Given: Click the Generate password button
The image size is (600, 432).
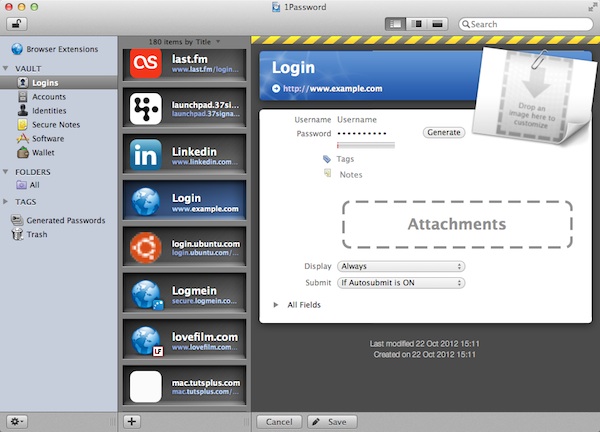Looking at the screenshot, I should click(444, 132).
